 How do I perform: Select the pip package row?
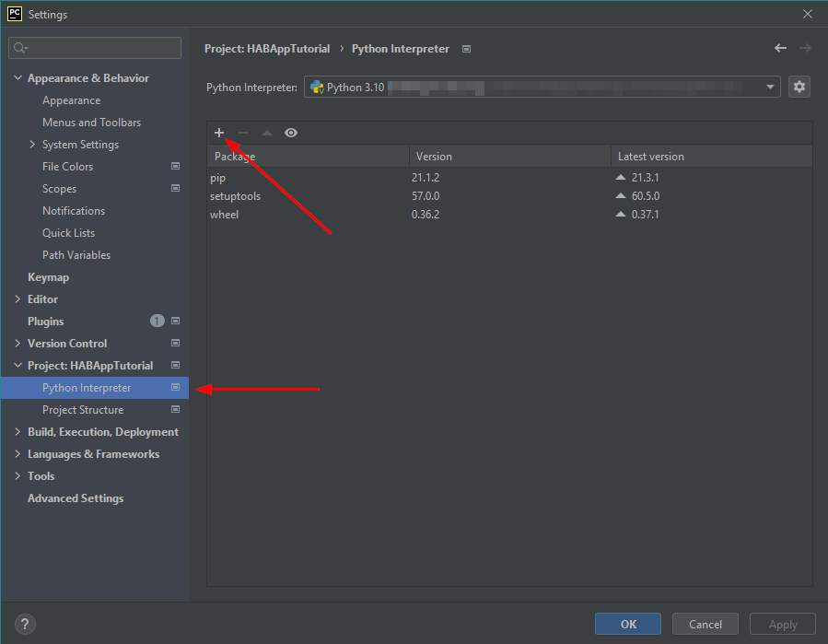point(509,178)
